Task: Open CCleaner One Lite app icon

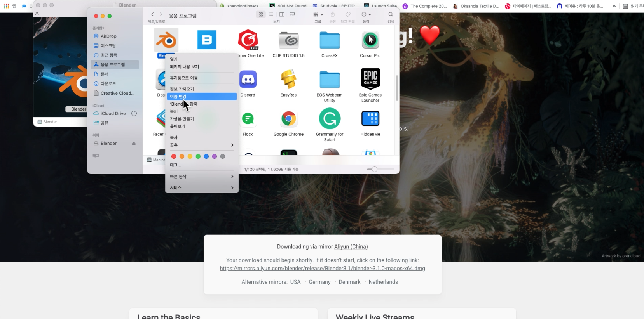Action: [x=248, y=40]
